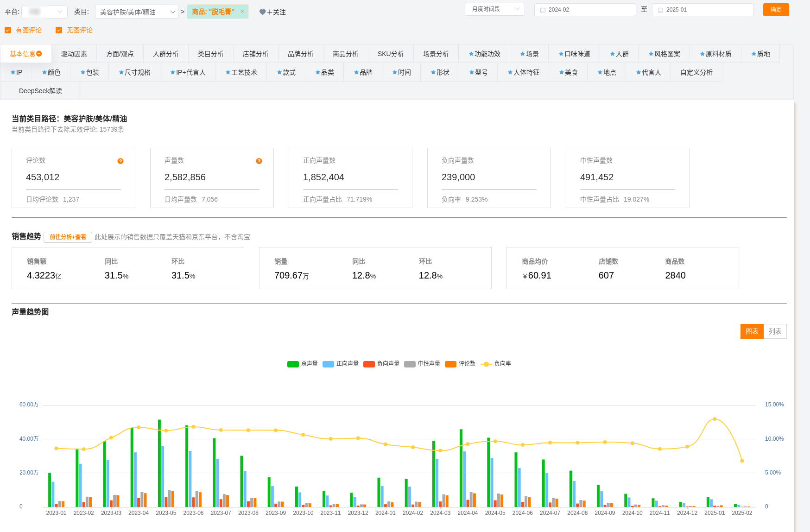Toggle 正向声量 series in chart legend
Screen dimensions: 810x532
tap(341, 364)
